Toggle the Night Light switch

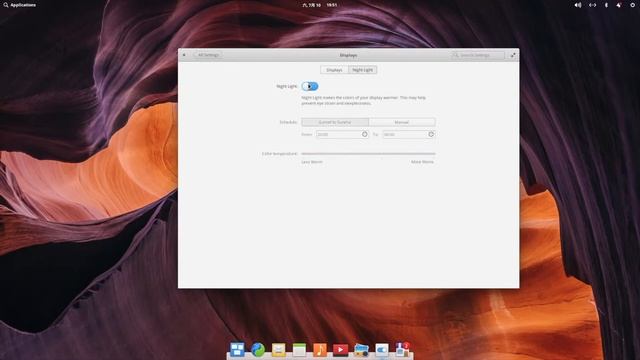coord(310,86)
